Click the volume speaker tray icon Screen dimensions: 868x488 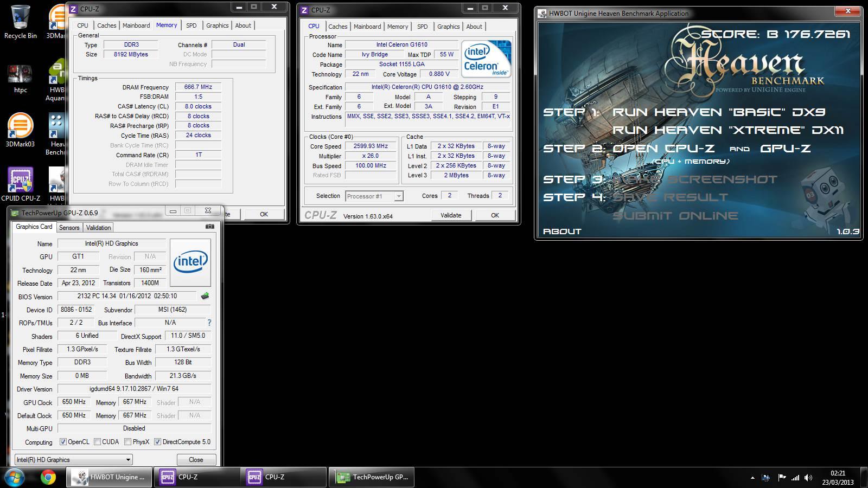808,478
